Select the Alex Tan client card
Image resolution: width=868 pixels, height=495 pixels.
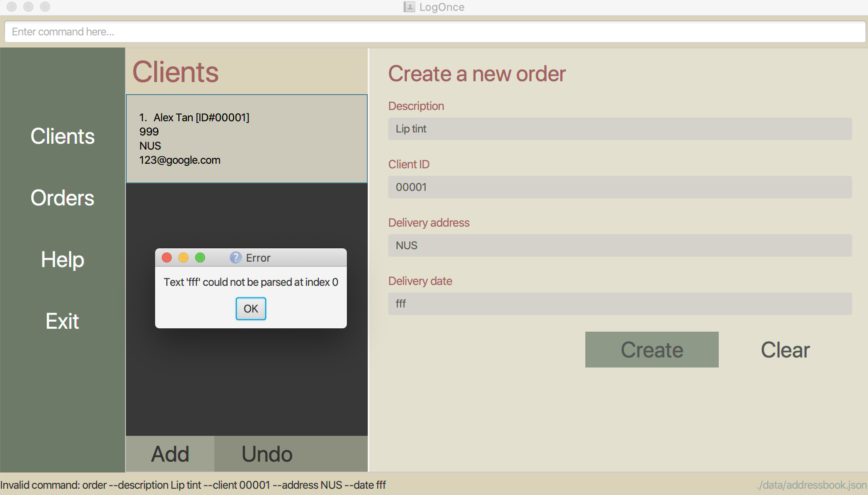[x=246, y=139]
